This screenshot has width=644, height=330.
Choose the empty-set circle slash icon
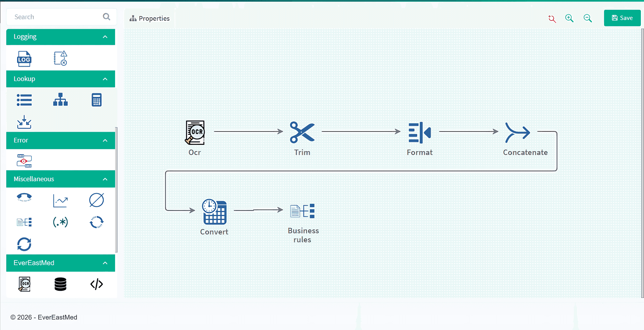pos(97,200)
